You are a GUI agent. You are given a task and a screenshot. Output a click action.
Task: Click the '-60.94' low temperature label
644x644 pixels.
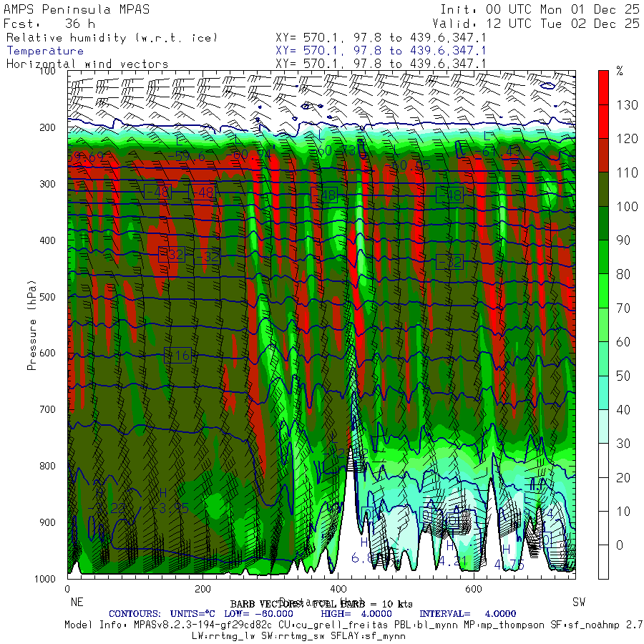click(251, 155)
